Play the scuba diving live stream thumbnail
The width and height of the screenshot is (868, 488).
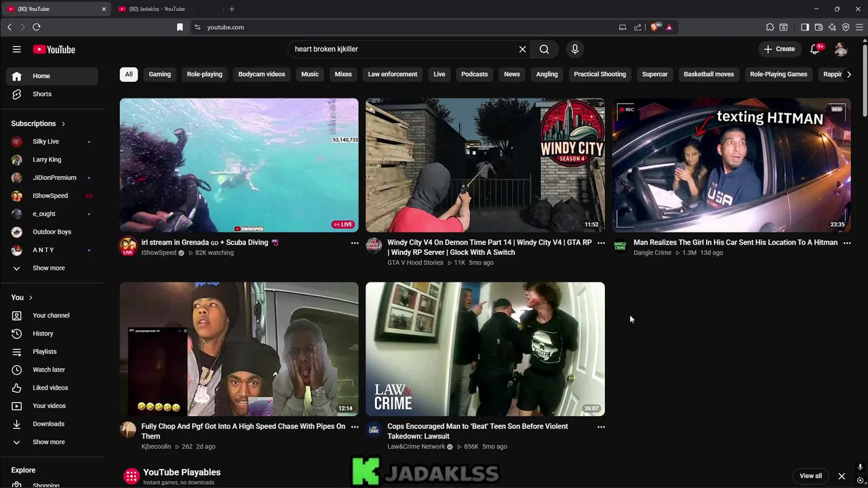[239, 165]
